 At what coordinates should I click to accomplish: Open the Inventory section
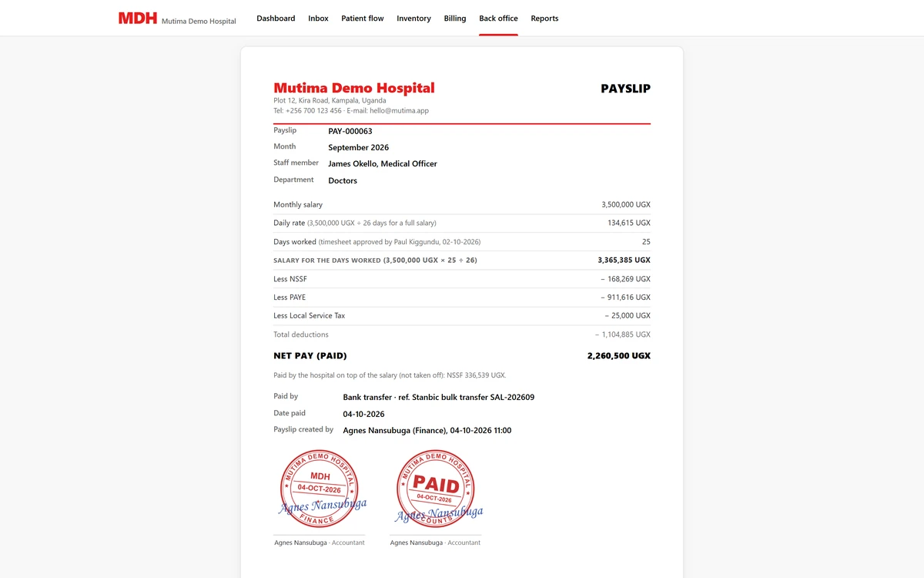tap(413, 18)
